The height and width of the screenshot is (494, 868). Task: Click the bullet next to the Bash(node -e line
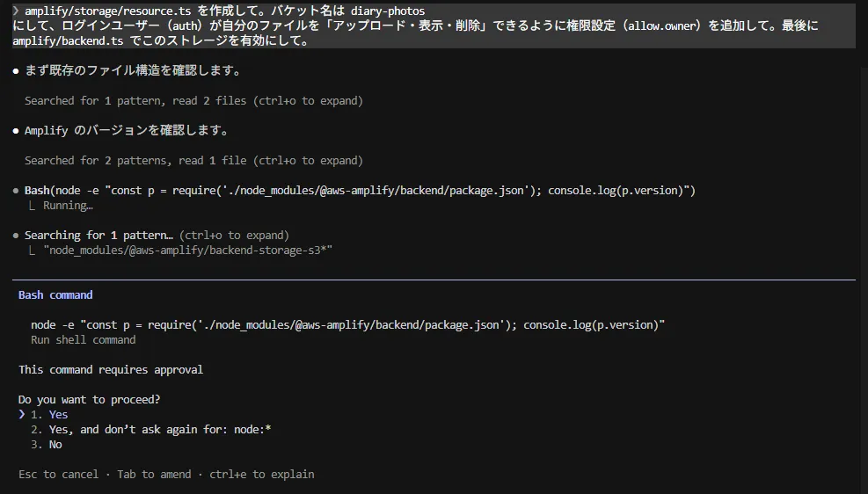point(16,191)
